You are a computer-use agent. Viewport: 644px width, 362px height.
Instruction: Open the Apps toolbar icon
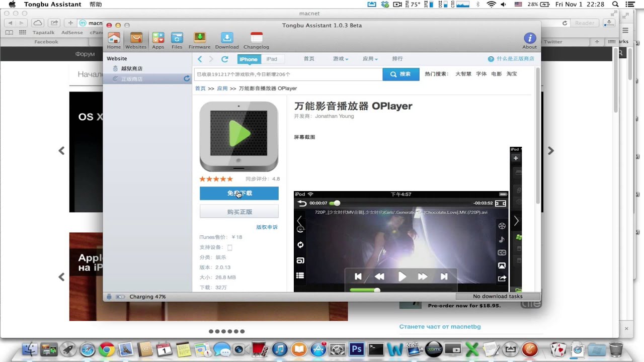(x=158, y=40)
